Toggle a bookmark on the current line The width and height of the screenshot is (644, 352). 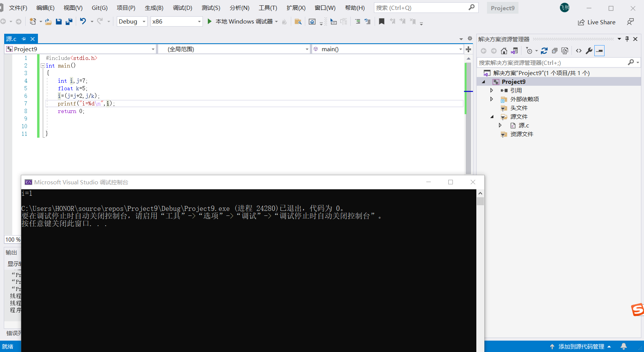coord(382,22)
